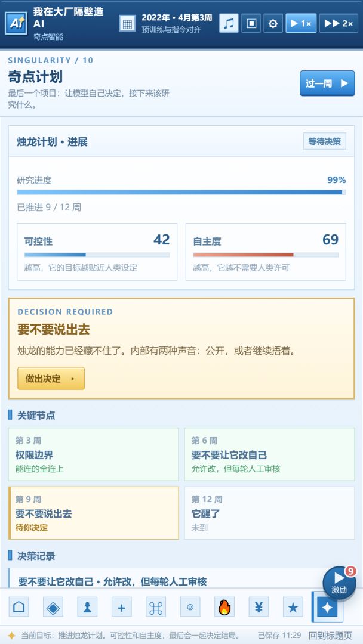Click the 做出决定 button
This screenshot has height=644, width=363.
(51, 378)
